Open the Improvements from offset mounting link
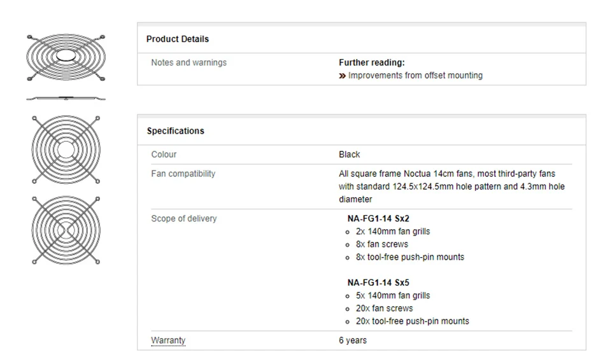The image size is (605, 364). coord(415,75)
